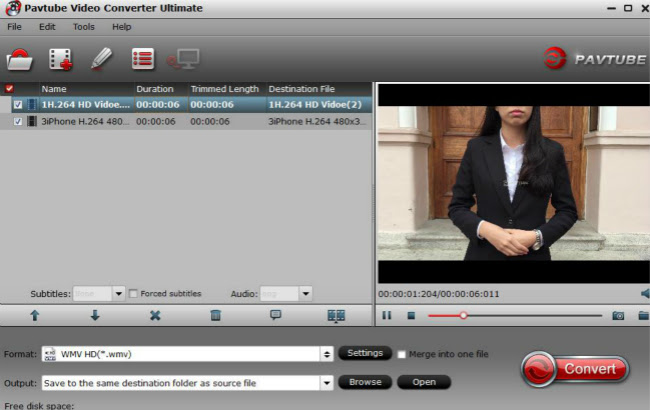Sort by the Duration column header
This screenshot has width=650, height=410.
point(155,89)
